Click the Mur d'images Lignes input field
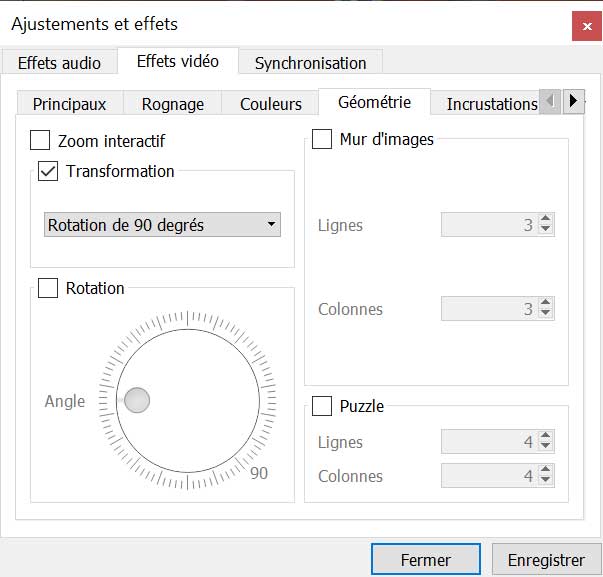This screenshot has width=603, height=577. (x=488, y=225)
